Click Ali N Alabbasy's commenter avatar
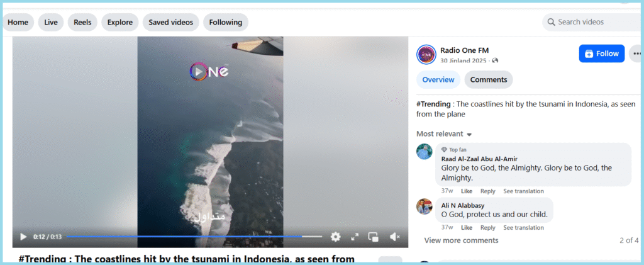Image resolution: width=644 pixels, height=265 pixels. [x=425, y=206]
